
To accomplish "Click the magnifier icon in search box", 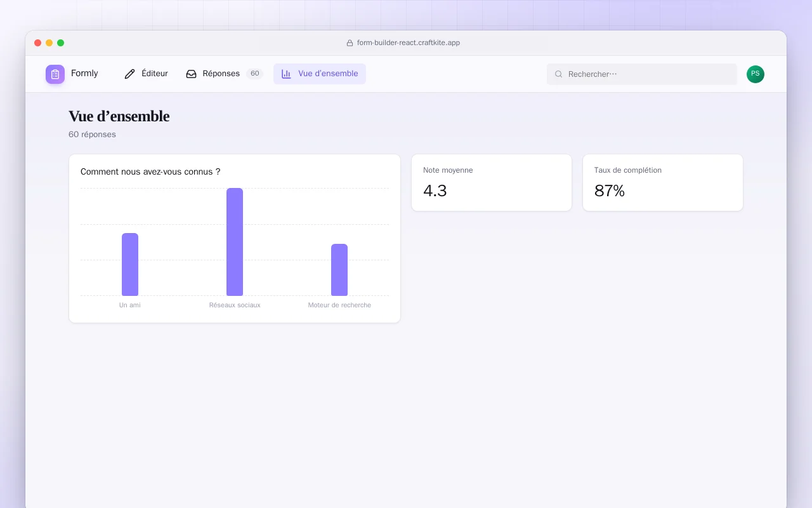I will pos(559,74).
